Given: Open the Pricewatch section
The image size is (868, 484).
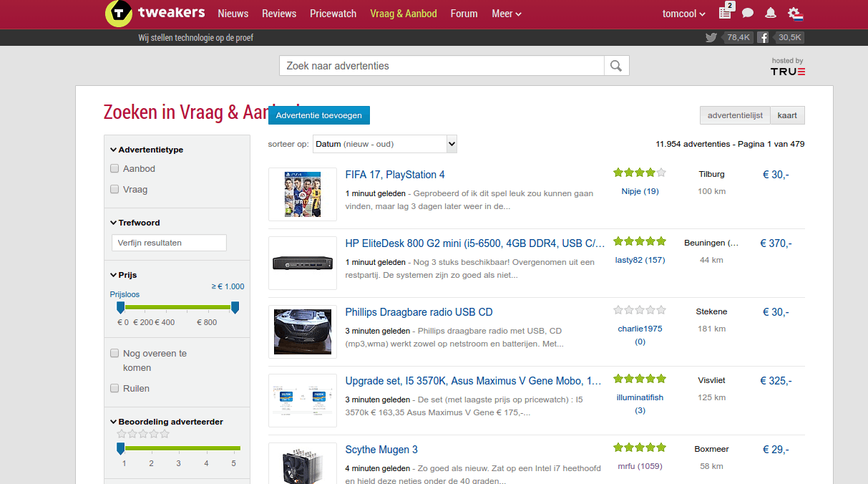Looking at the screenshot, I should 333,14.
